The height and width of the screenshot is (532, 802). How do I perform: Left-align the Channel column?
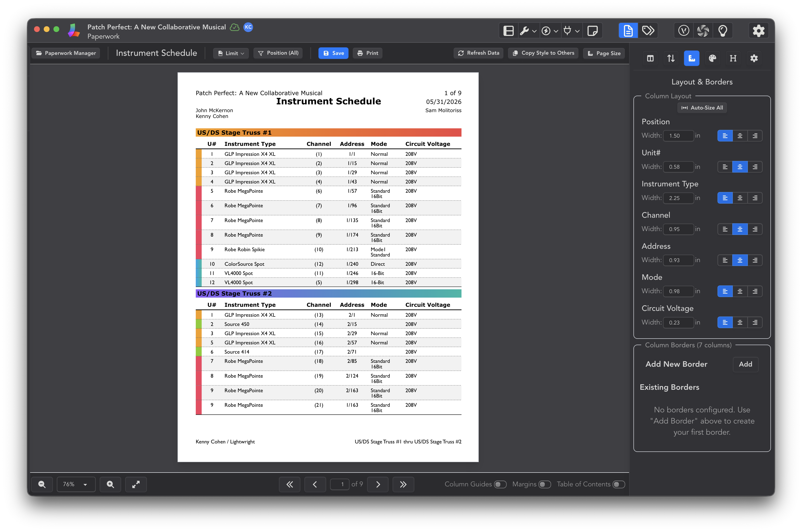(x=725, y=229)
